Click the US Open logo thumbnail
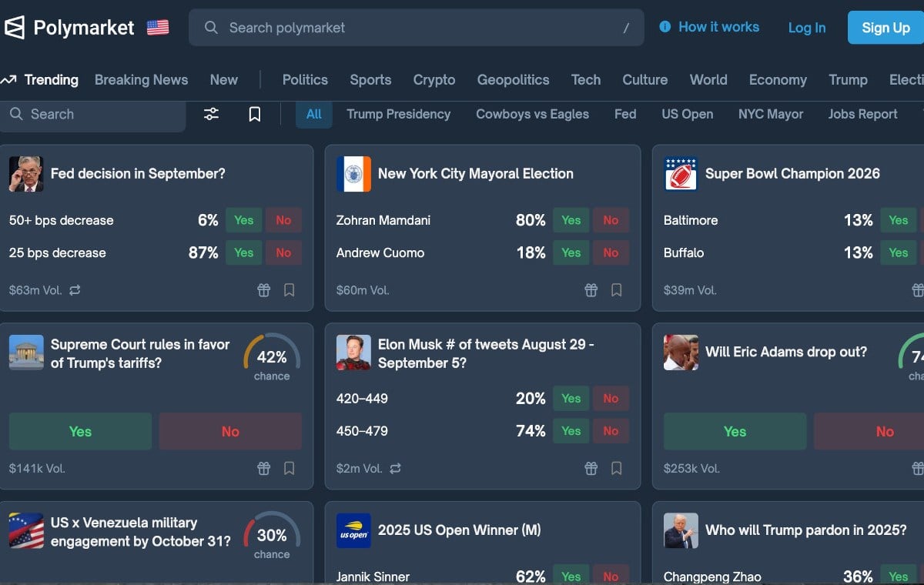 (353, 530)
